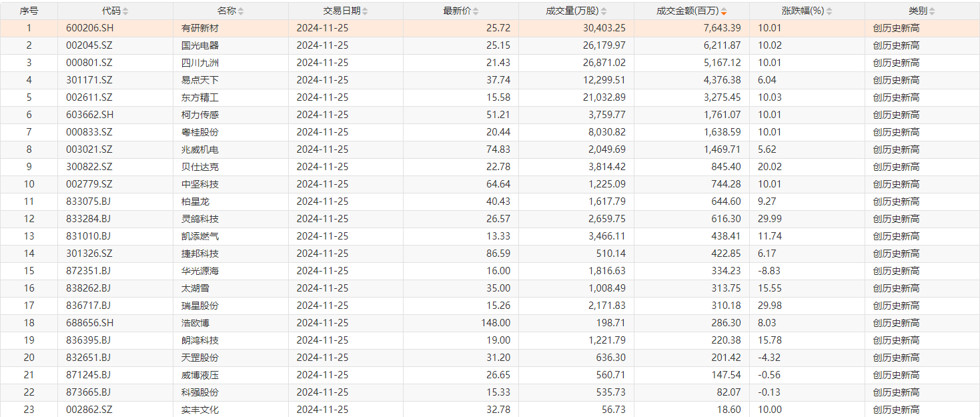Open stock 有研新材 in the name column
Screen dimensions: 980x417
click(x=200, y=28)
